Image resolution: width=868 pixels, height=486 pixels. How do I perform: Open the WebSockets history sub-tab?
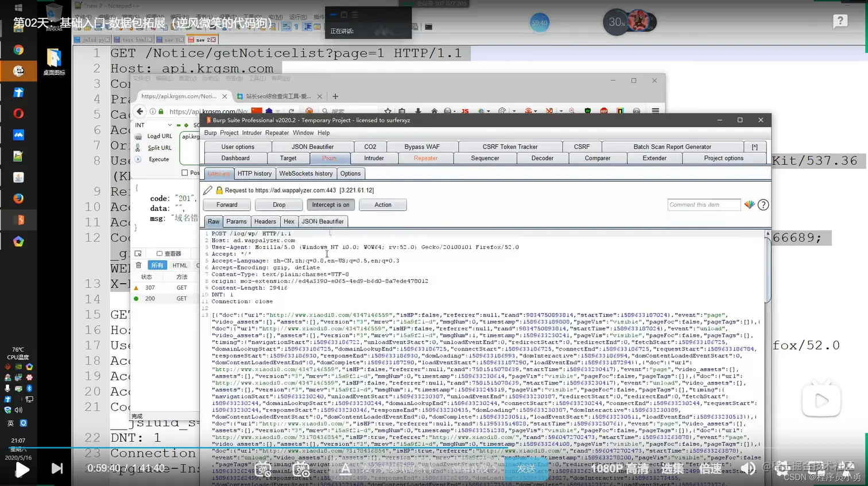point(306,173)
